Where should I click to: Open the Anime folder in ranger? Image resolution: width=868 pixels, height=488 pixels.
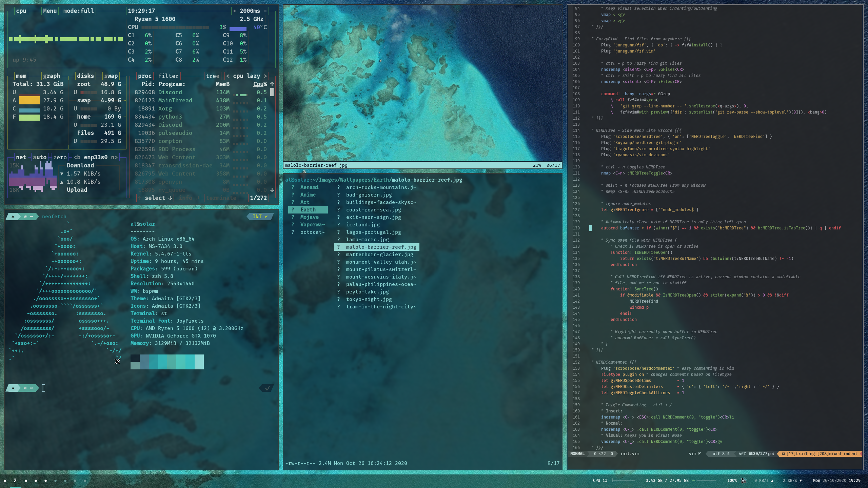click(308, 195)
